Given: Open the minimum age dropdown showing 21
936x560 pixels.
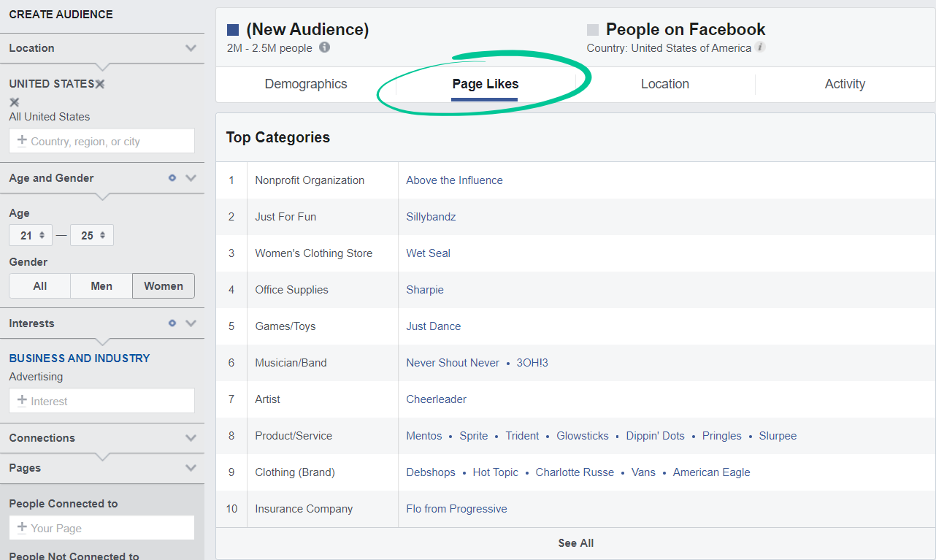Looking at the screenshot, I should tap(31, 235).
